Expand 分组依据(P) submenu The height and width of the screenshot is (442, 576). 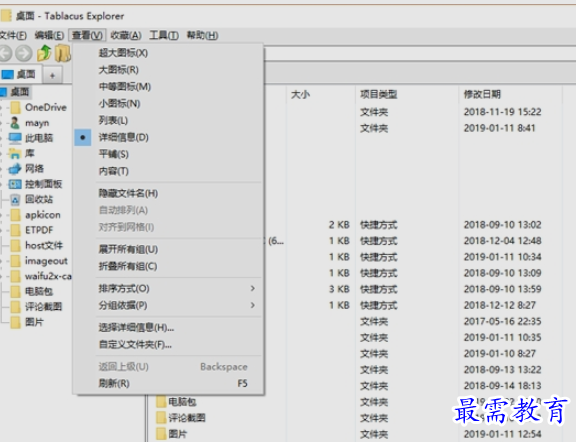pyautogui.click(x=168, y=305)
